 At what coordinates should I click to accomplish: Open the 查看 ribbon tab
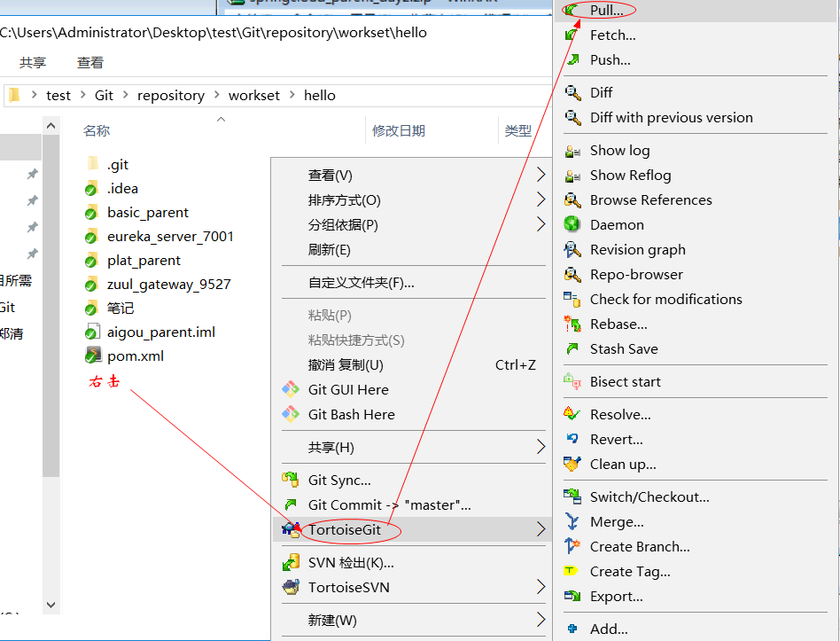(90, 63)
